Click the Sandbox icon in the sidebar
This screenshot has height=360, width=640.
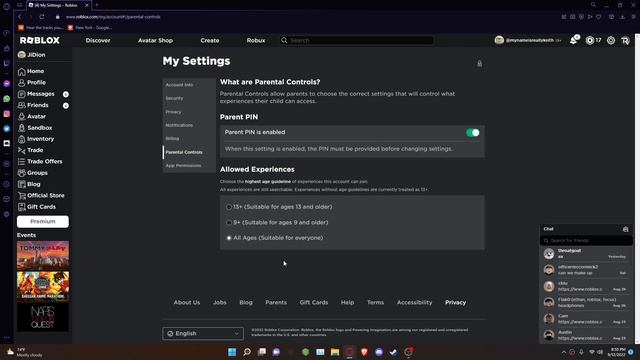click(x=22, y=128)
